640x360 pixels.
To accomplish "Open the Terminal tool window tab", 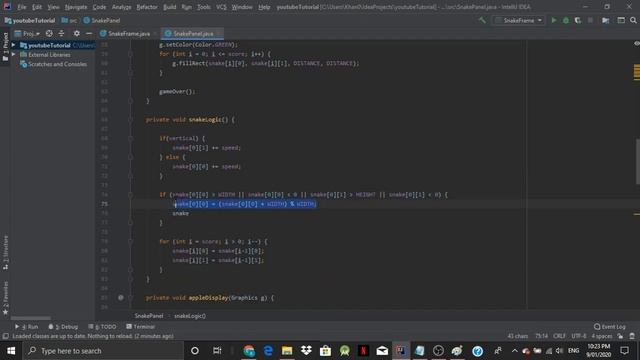I will 140,327.
